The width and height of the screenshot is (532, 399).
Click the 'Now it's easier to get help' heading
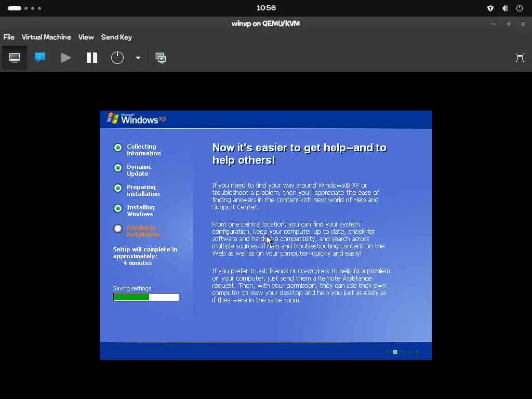pyautogui.click(x=299, y=154)
